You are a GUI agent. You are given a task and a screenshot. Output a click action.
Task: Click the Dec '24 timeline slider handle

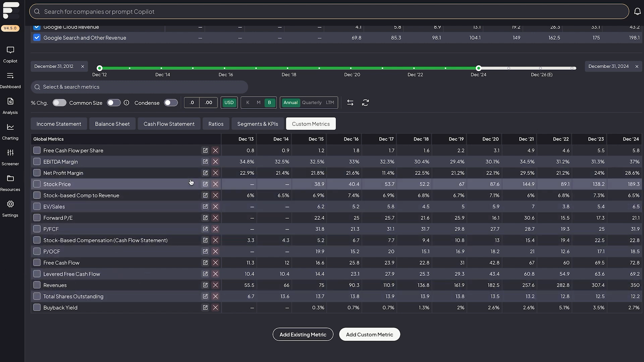[479, 68]
